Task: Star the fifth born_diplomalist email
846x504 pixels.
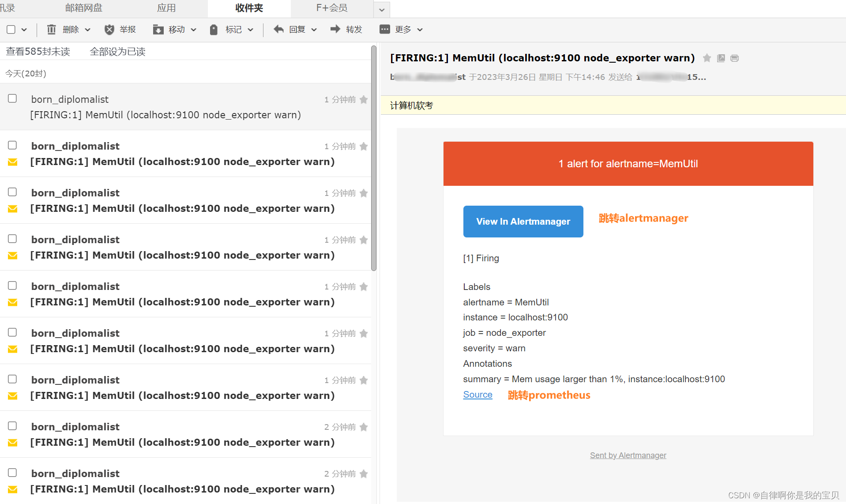Action: 364,287
